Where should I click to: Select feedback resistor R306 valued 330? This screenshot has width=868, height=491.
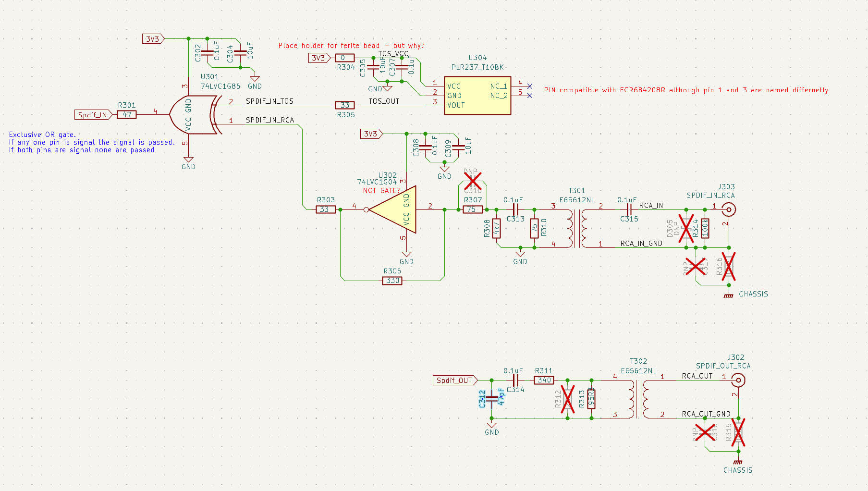click(392, 281)
